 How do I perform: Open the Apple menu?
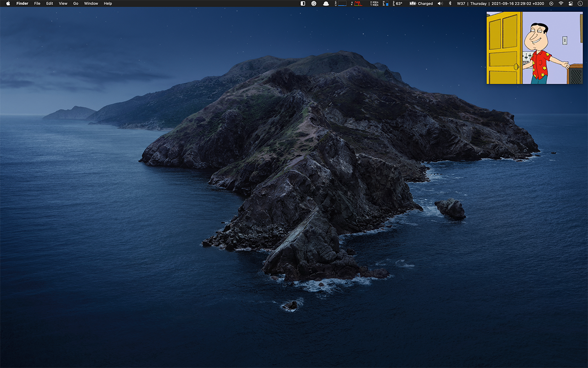coord(7,4)
